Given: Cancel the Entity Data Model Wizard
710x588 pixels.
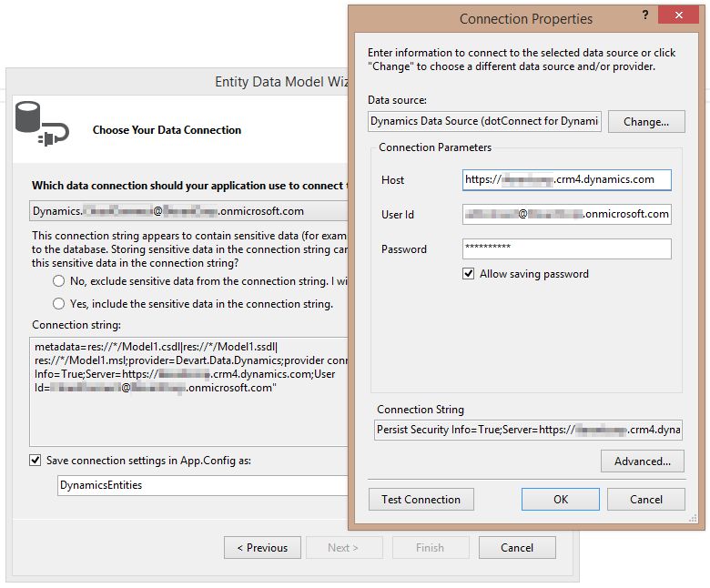Looking at the screenshot, I should 516,548.
